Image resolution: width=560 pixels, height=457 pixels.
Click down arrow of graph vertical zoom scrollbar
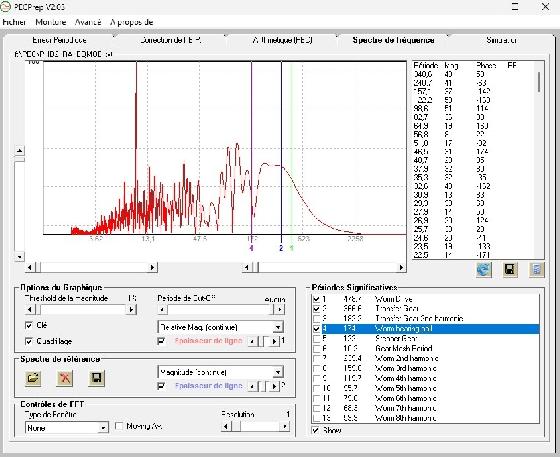click(x=19, y=256)
